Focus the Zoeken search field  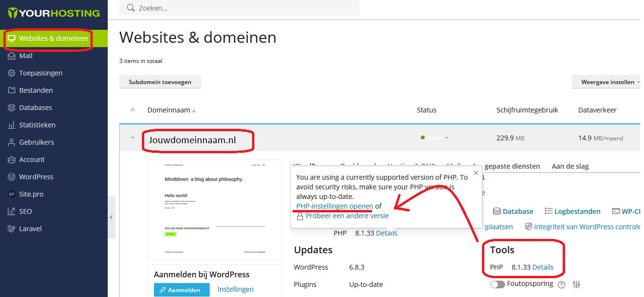240,8
